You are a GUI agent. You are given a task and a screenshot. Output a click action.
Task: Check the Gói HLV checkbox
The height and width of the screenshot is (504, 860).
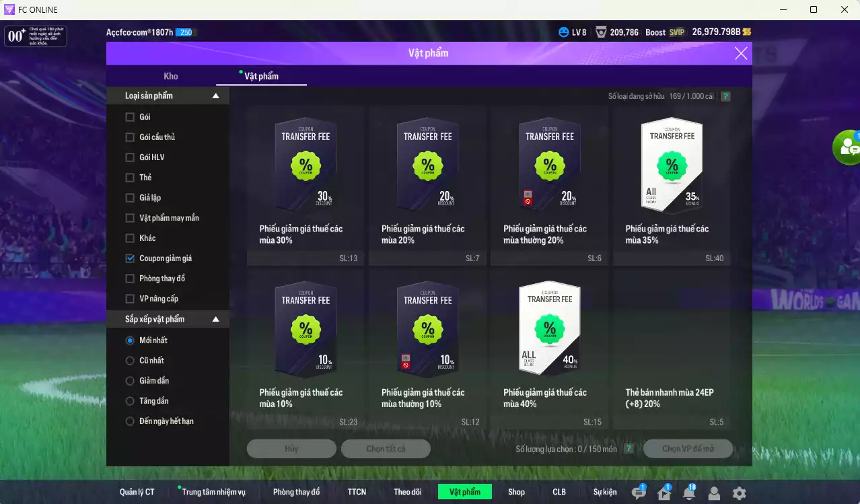pyautogui.click(x=130, y=157)
